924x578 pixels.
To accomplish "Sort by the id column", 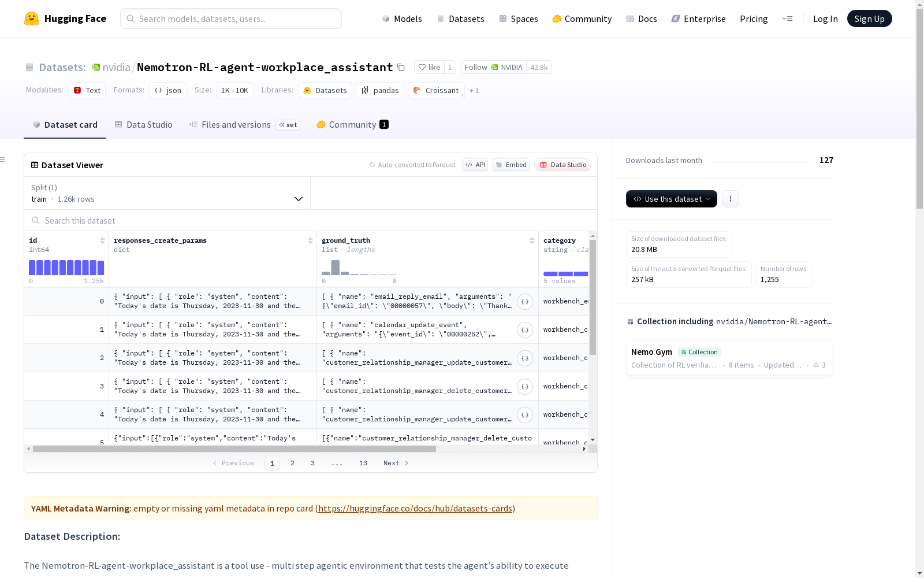I will click(102, 240).
